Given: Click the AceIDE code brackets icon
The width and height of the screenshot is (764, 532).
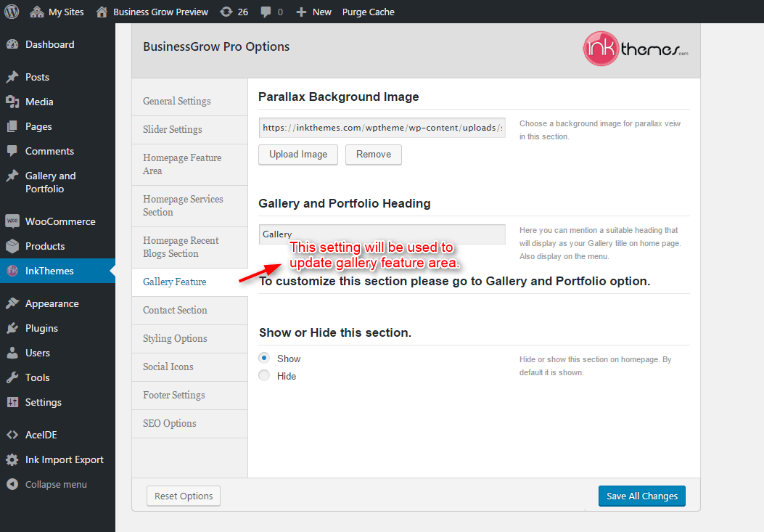Looking at the screenshot, I should 12,435.
